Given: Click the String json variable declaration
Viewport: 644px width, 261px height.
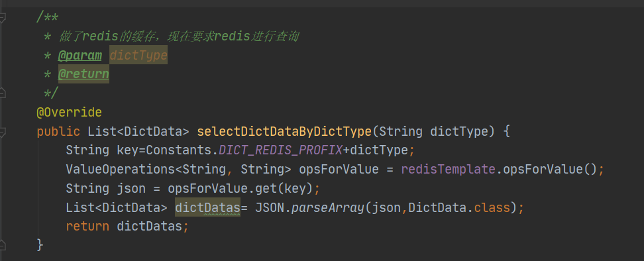Looking at the screenshot, I should coord(105,188).
